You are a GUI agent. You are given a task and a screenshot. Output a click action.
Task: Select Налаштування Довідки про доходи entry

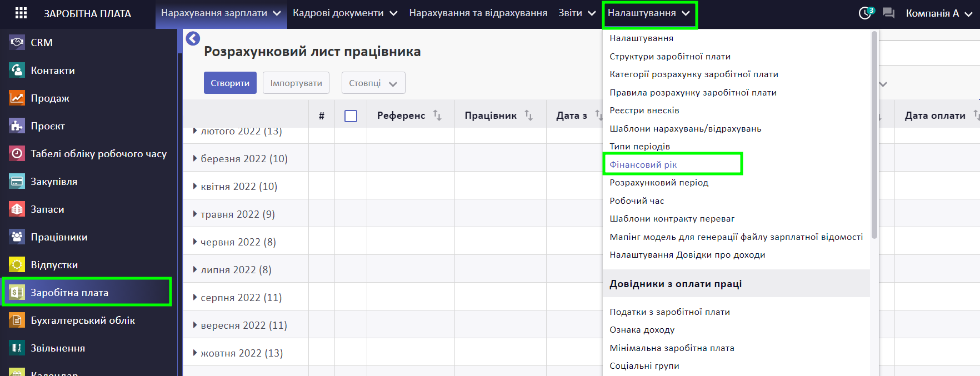[x=687, y=255]
